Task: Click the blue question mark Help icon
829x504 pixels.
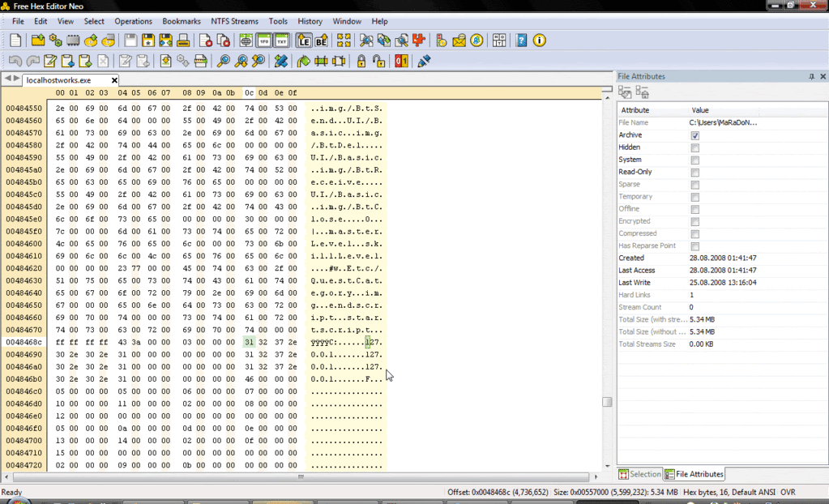Action: 522,40
